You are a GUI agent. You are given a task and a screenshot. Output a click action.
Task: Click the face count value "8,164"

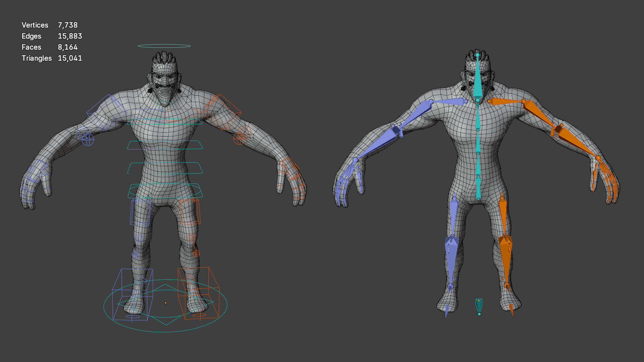click(68, 47)
